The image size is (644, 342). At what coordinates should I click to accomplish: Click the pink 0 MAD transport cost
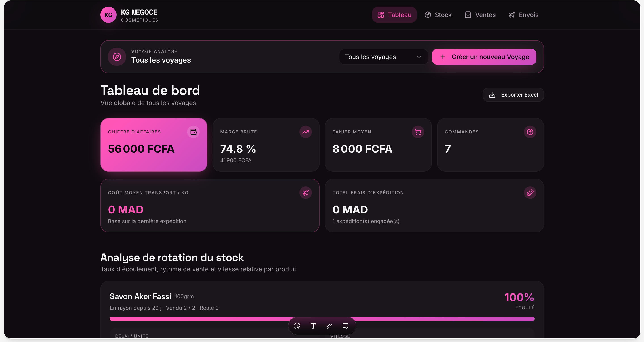tap(126, 209)
